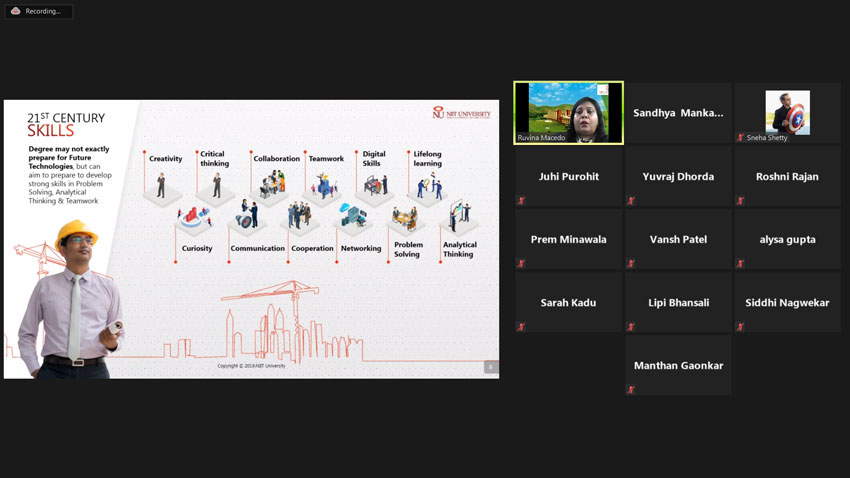Select Lipi Bhansali's participant tile
Viewport: 850px width, 478px height.
pyautogui.click(x=678, y=302)
